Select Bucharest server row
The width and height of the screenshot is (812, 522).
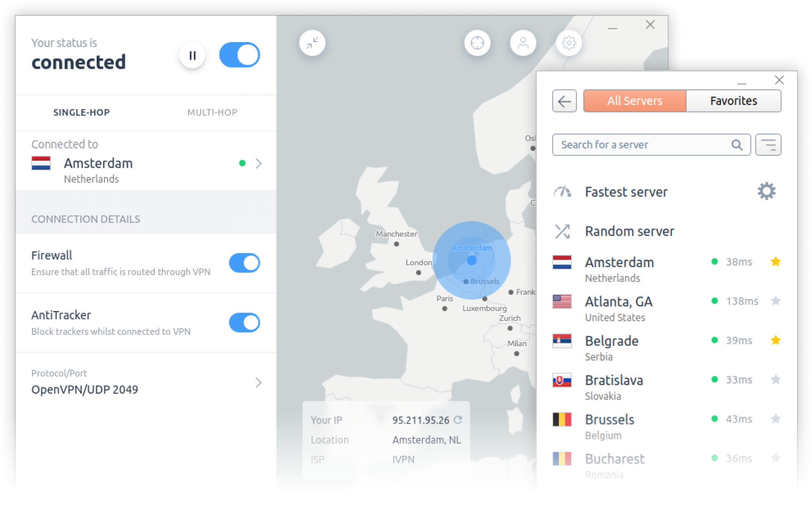pyautogui.click(x=666, y=466)
